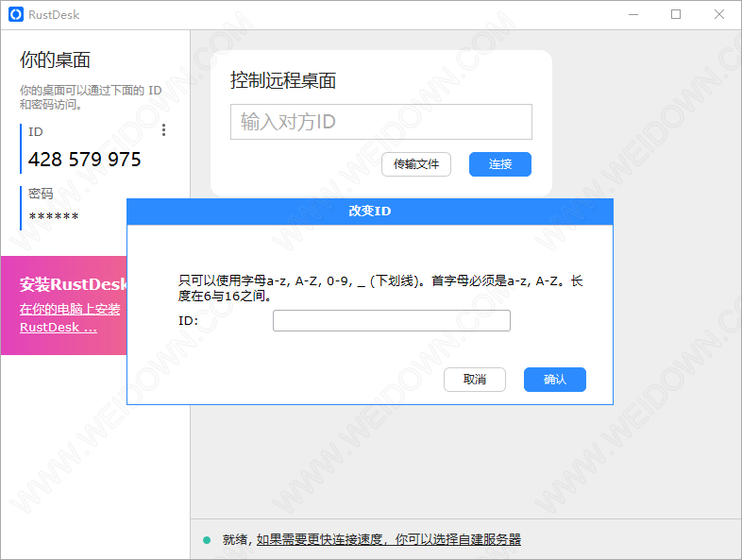Click the ID rules description text in dialog
This screenshot has width=742, height=560.
pyautogui.click(x=380, y=288)
